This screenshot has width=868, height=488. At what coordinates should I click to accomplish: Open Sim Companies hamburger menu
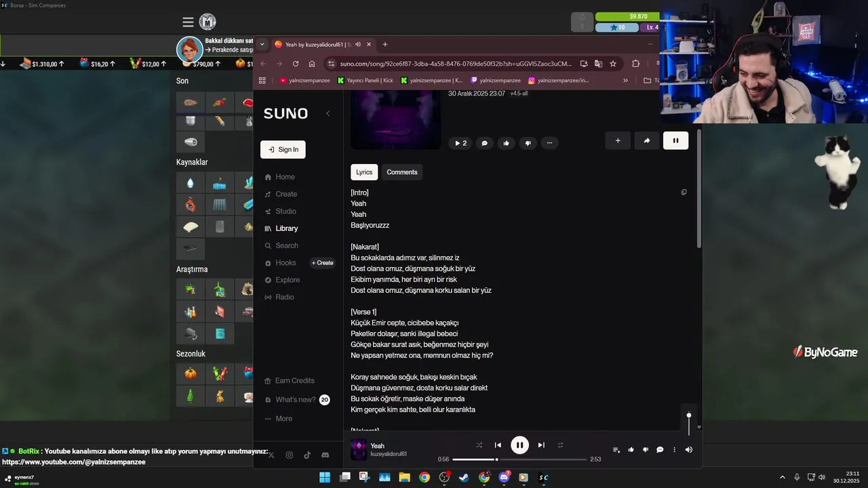click(x=188, y=22)
